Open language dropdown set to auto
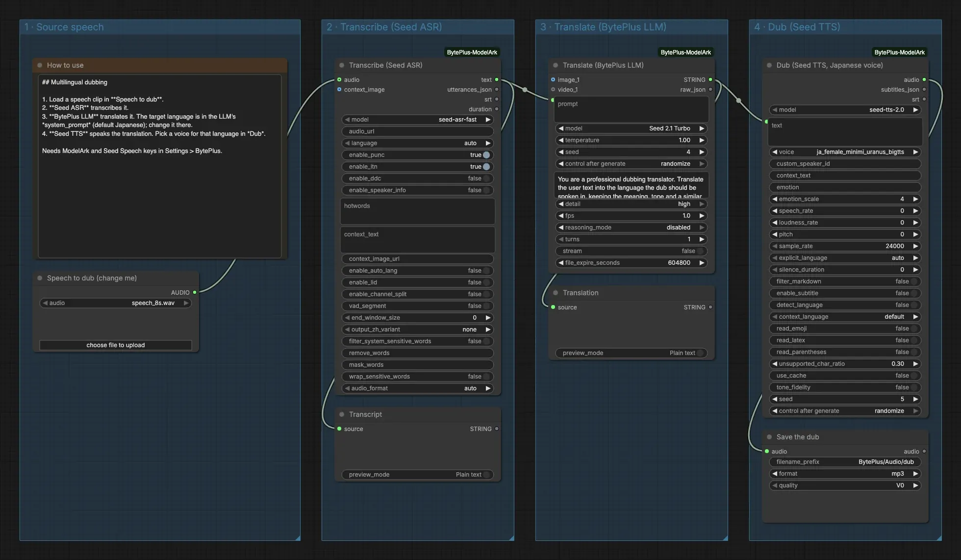 click(418, 143)
